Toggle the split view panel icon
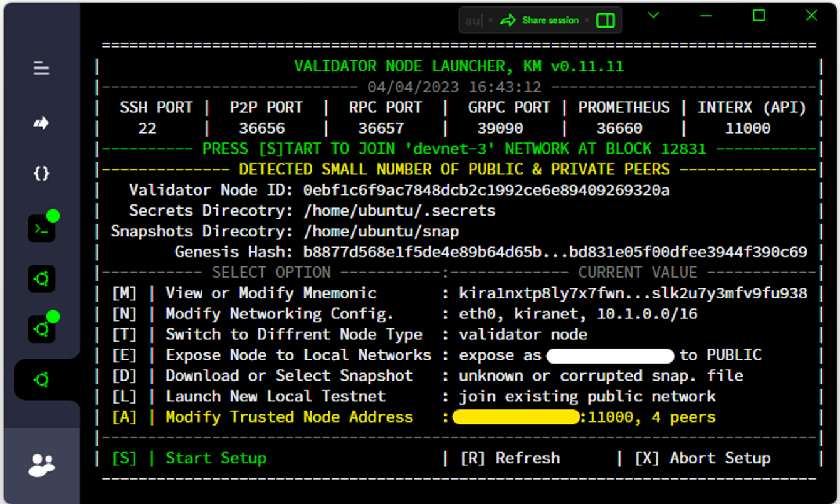Screen dimensions: 840x504 click(606, 21)
